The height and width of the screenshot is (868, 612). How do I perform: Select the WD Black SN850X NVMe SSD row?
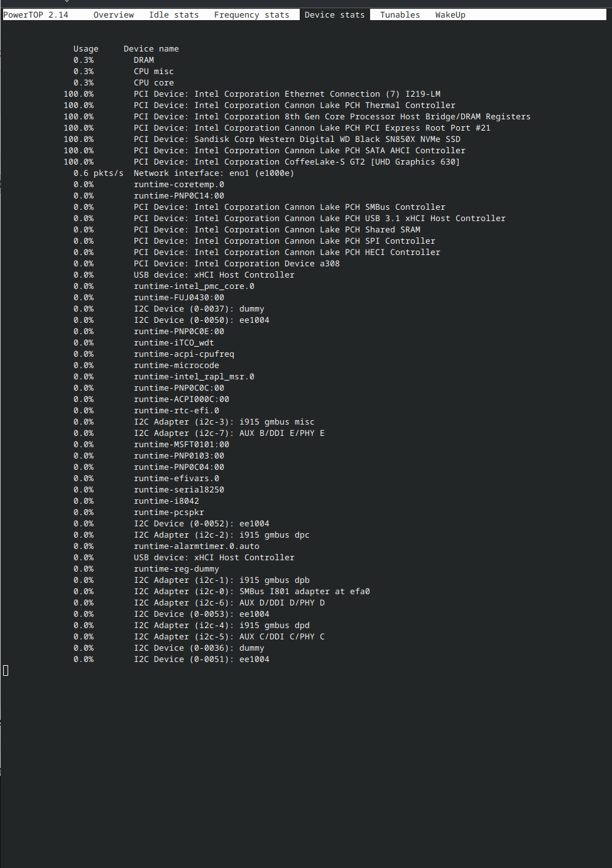(x=297, y=139)
